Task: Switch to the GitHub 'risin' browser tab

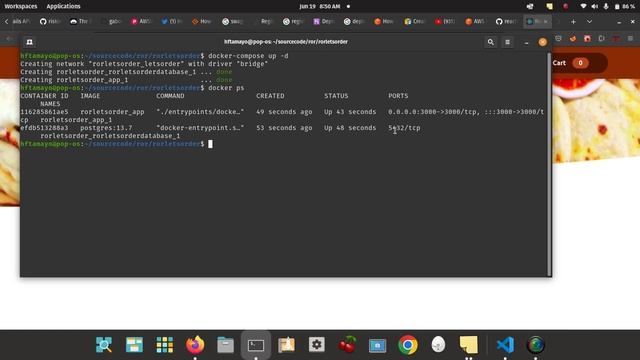Action: pyautogui.click(x=50, y=22)
